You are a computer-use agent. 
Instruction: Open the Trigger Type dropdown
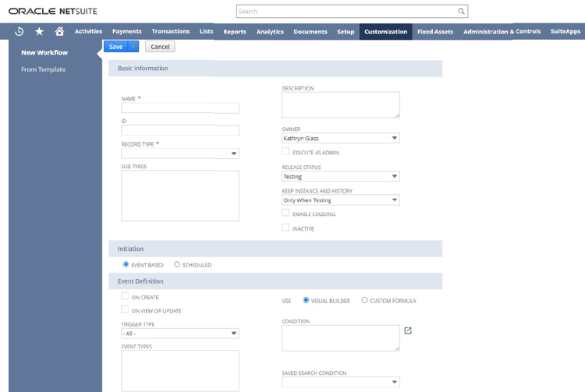pyautogui.click(x=180, y=334)
